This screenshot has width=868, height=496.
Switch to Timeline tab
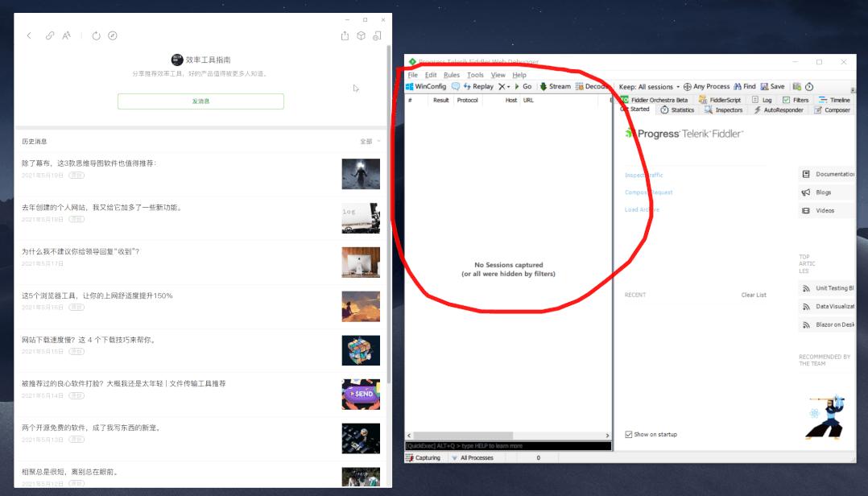[834, 100]
